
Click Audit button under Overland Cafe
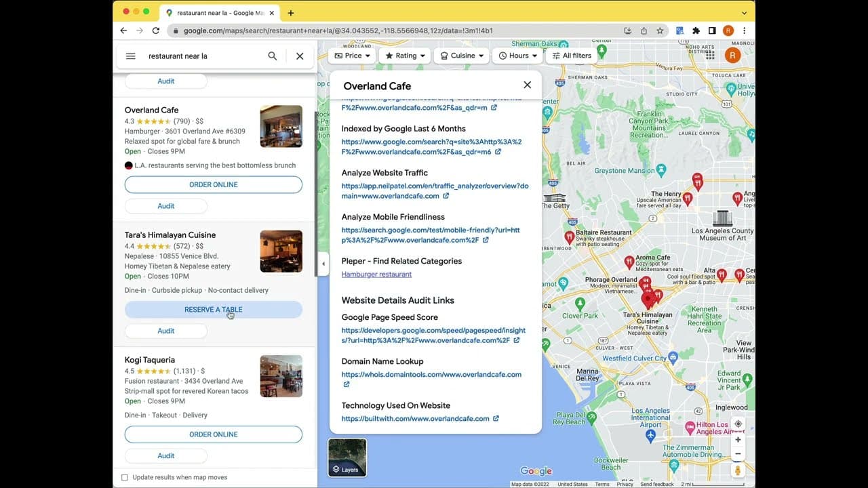tap(166, 206)
